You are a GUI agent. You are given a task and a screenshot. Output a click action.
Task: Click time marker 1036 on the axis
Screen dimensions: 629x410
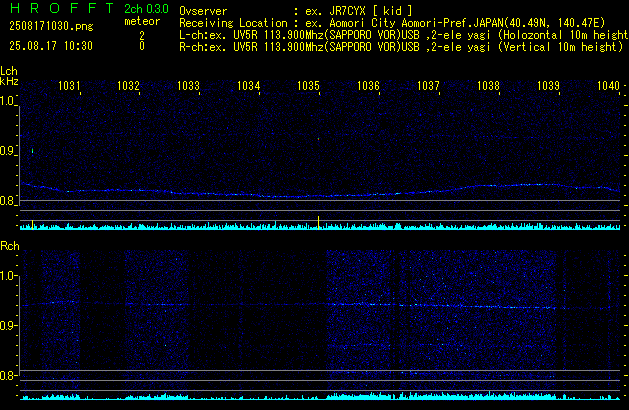point(368,86)
